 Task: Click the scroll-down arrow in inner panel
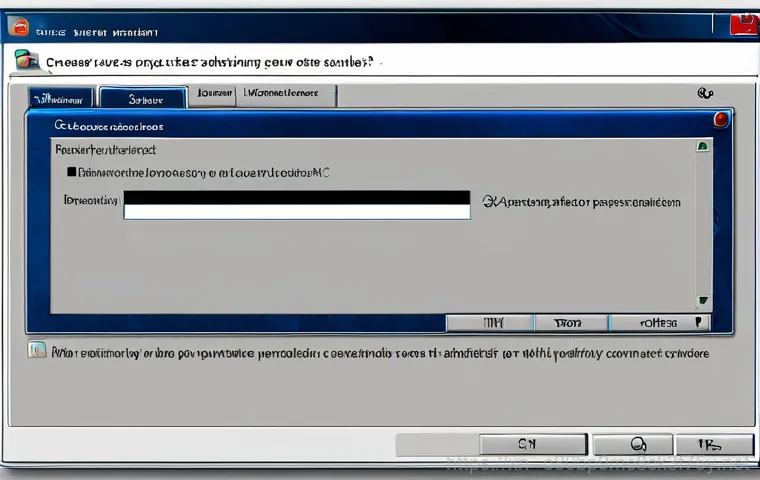[703, 299]
